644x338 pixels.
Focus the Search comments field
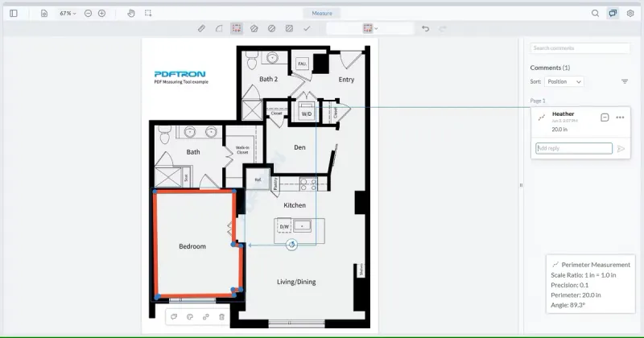pos(580,48)
